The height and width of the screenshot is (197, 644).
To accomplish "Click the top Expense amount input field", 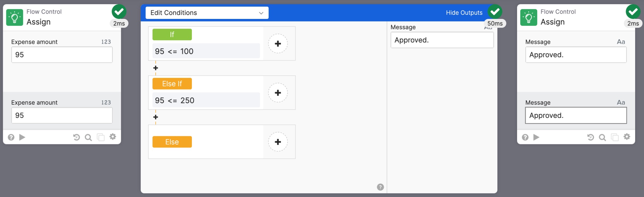I will pyautogui.click(x=62, y=55).
